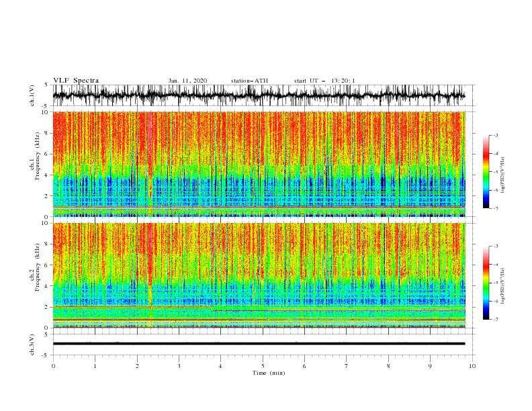Click the ch.1 PSD color scale bar

pyautogui.click(x=486, y=172)
